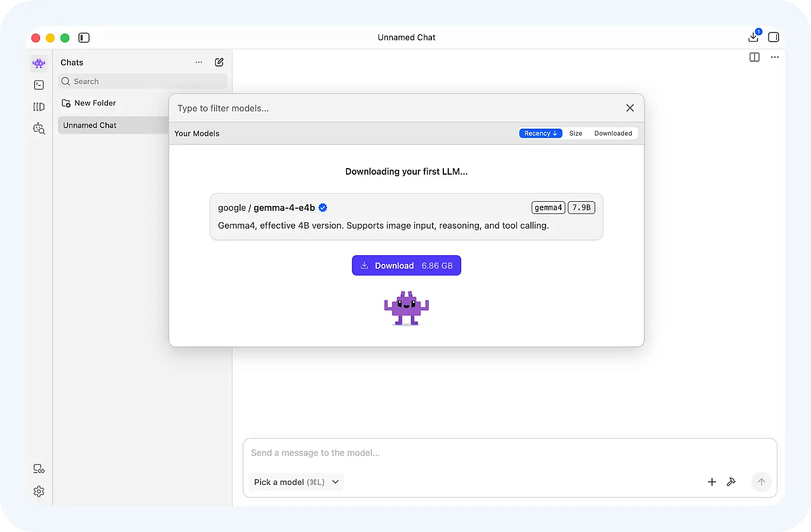The image size is (811, 532).
Task: Click the send arrow button
Action: tap(761, 482)
